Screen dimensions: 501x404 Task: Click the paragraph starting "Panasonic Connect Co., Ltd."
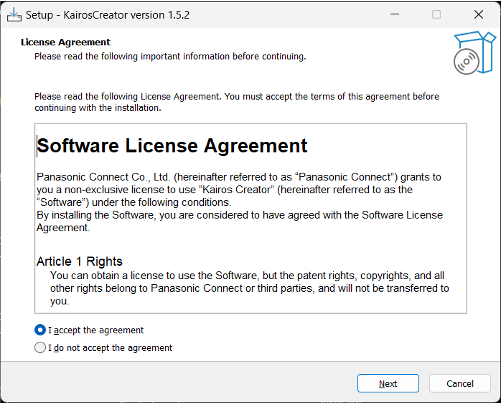tap(239, 190)
